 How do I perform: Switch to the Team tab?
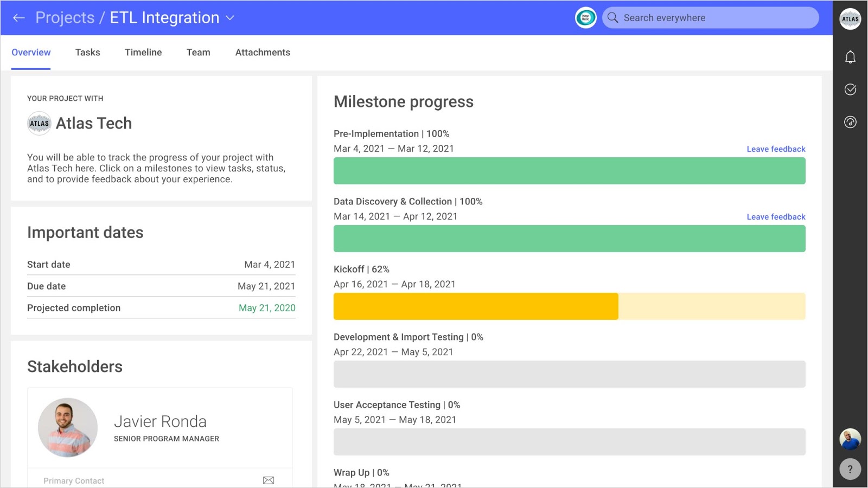pyautogui.click(x=199, y=53)
